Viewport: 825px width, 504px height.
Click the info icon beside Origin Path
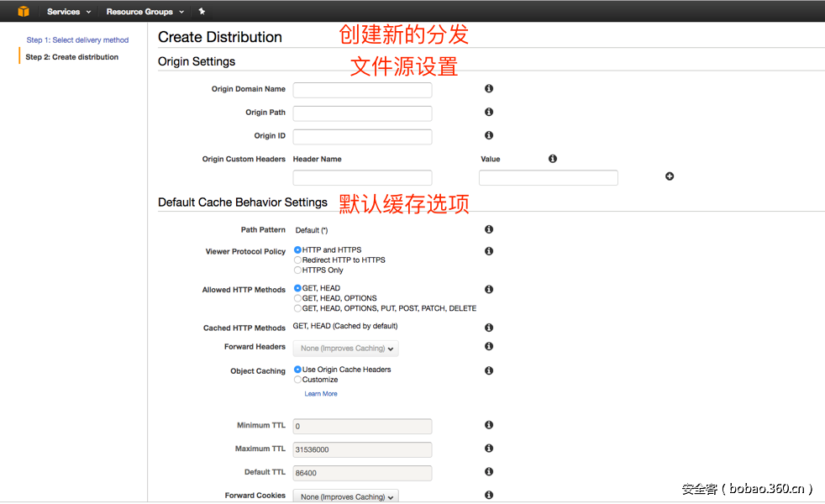point(488,112)
